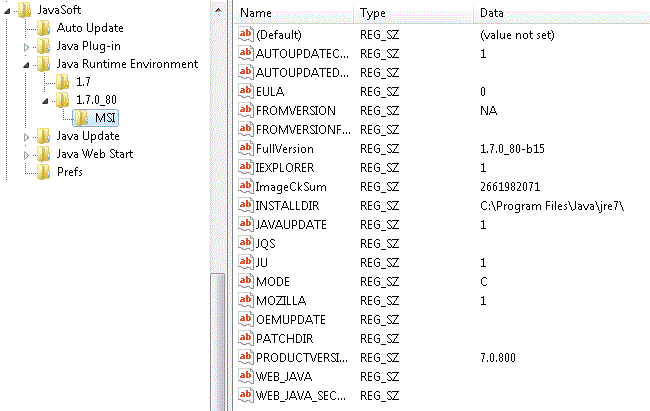Click the data C:\Program Files\Java\jre7\
Viewport: 650px width, 411px height.
(552, 206)
